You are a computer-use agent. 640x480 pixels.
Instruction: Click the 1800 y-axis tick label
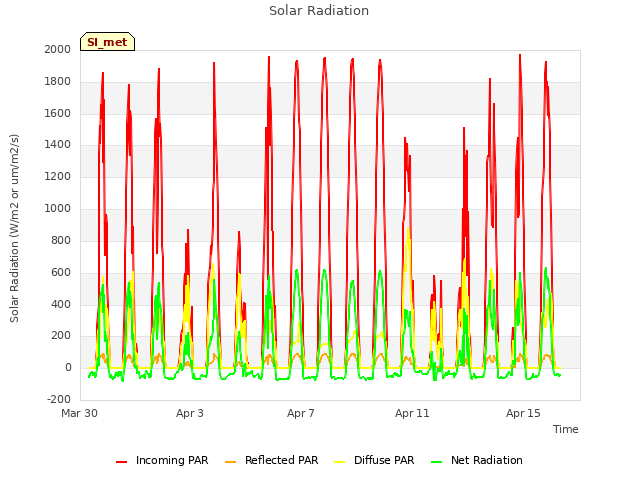click(58, 82)
